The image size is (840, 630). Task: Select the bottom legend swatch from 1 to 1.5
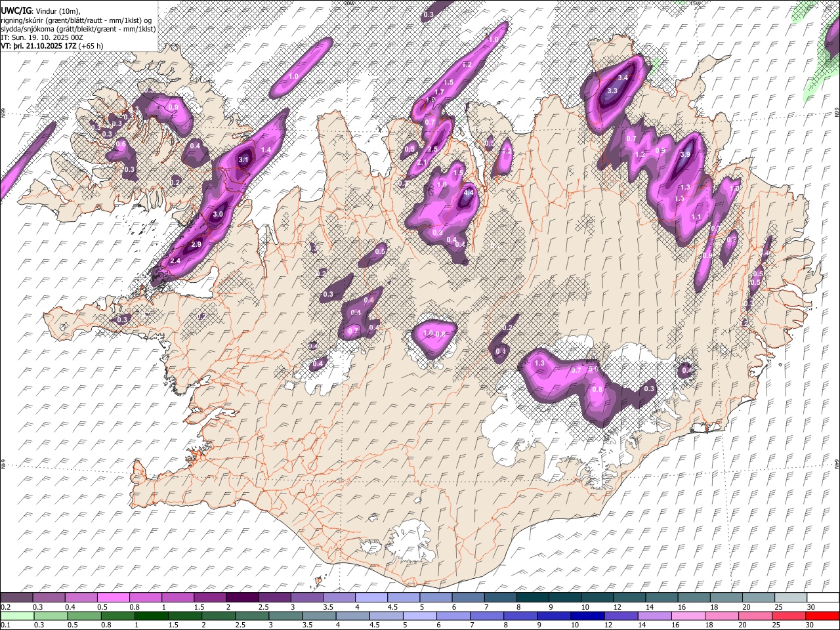152,616
